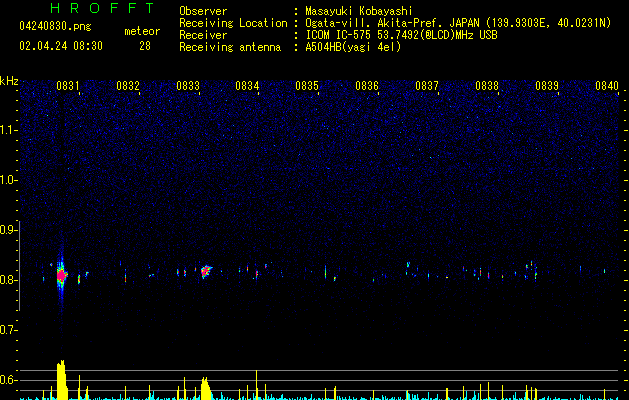This screenshot has height=400, width=629.
Task: Click the 0839 time marker
Action: point(547,86)
